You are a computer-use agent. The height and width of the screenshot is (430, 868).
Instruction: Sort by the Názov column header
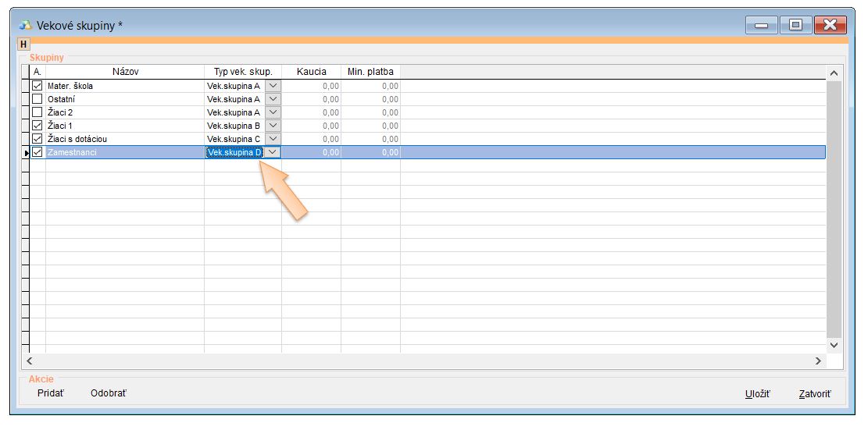tap(125, 72)
